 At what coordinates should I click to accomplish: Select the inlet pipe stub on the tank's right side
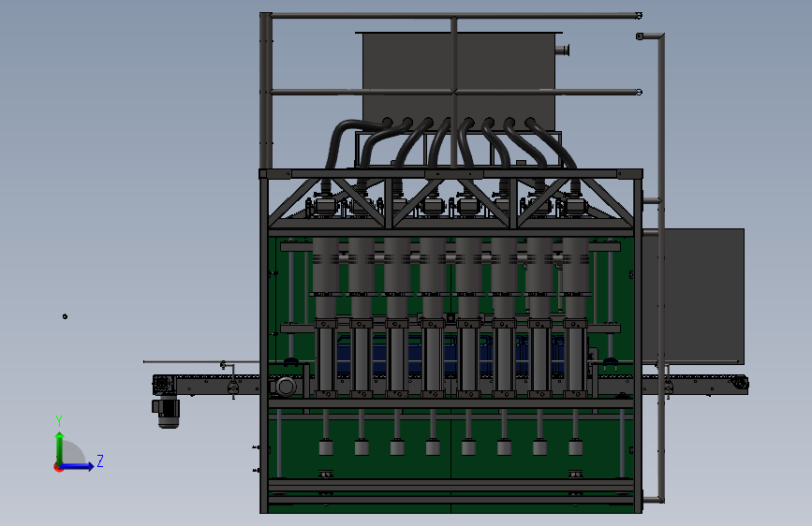562,51
